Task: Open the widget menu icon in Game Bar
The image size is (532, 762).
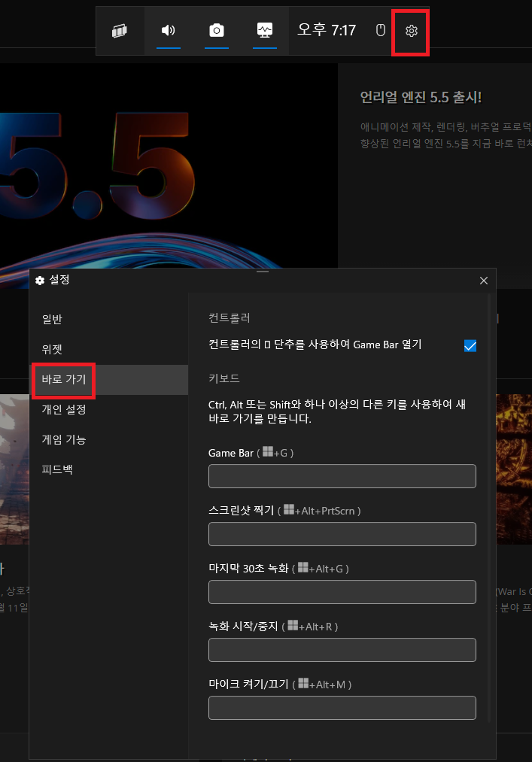Action: pos(120,31)
